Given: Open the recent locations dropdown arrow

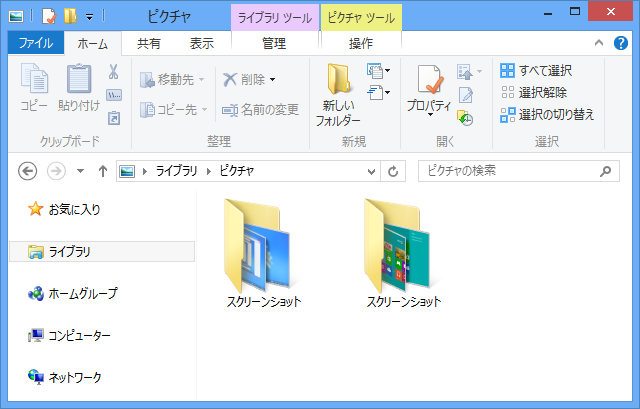Looking at the screenshot, I should (x=80, y=171).
